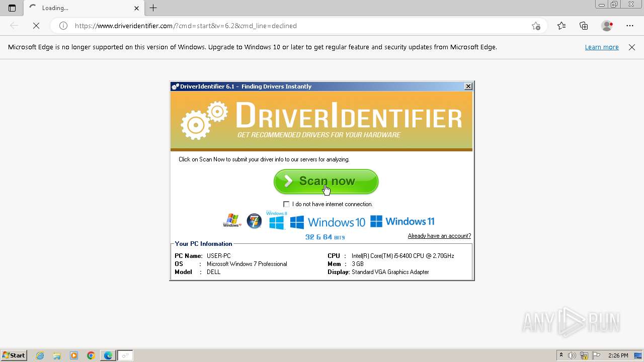Image resolution: width=644 pixels, height=362 pixels.
Task: Click the Windows 8 logo
Action: coord(277,221)
